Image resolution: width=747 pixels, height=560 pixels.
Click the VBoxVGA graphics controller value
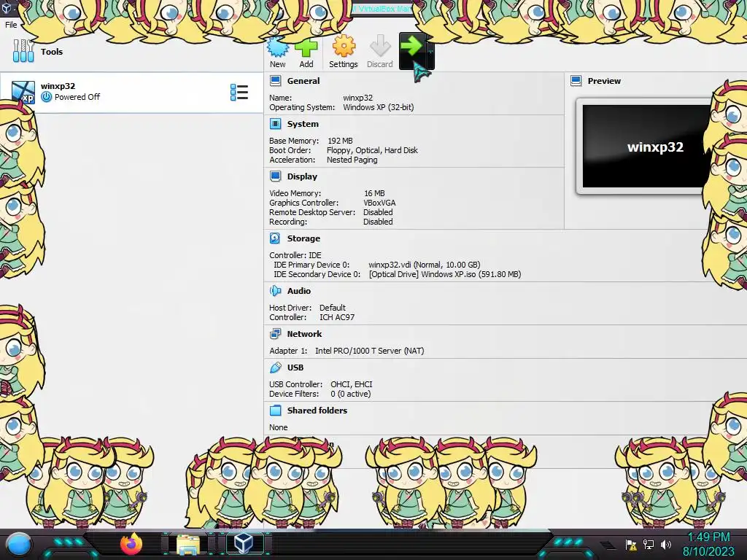point(379,203)
